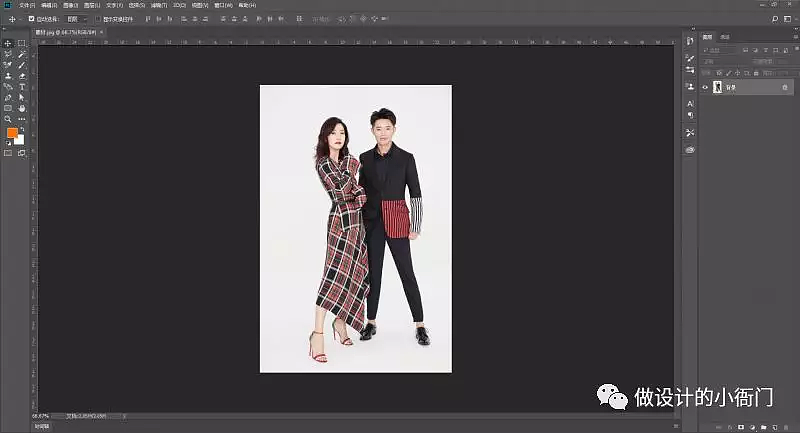Open the File menu
Image resolution: width=800 pixels, height=433 pixels.
tap(27, 5)
